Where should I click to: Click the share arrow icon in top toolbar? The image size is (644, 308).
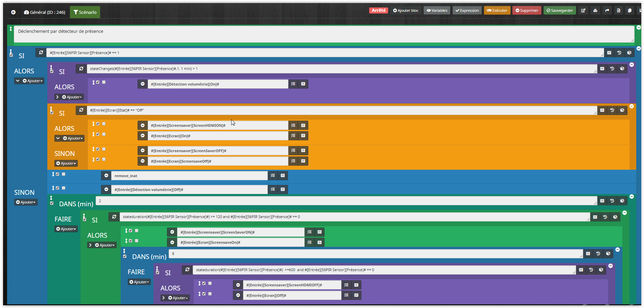tap(607, 10)
